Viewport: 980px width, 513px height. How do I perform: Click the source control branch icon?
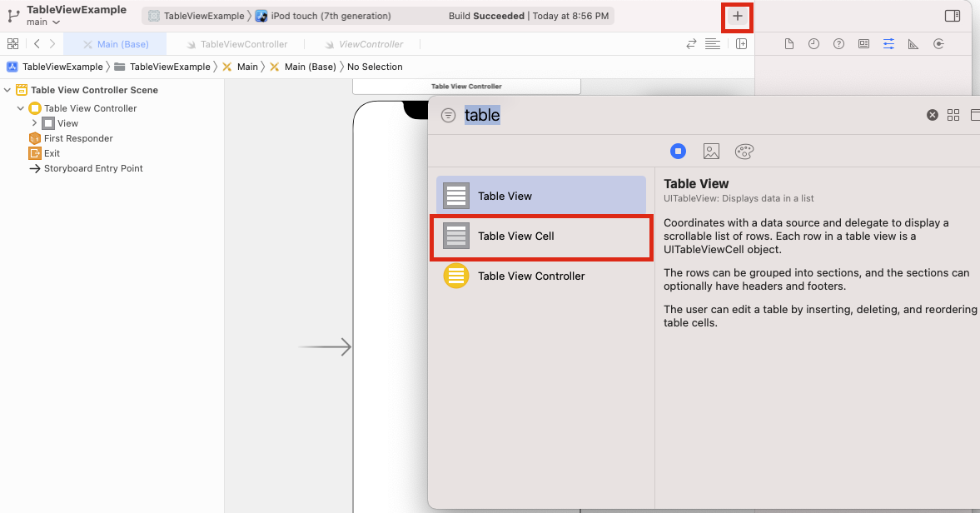(x=13, y=16)
